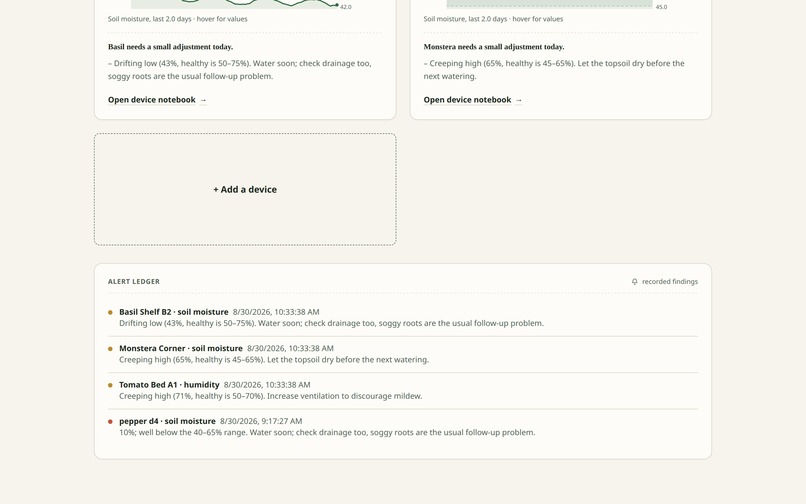Click the amber dot beside Tomato Bed A1

coord(110,385)
